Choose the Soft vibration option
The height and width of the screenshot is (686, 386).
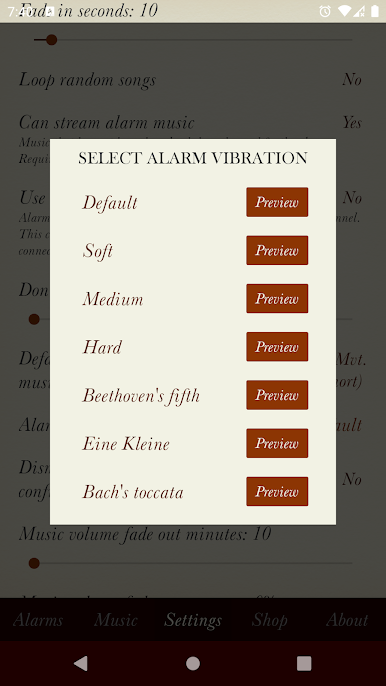98,251
